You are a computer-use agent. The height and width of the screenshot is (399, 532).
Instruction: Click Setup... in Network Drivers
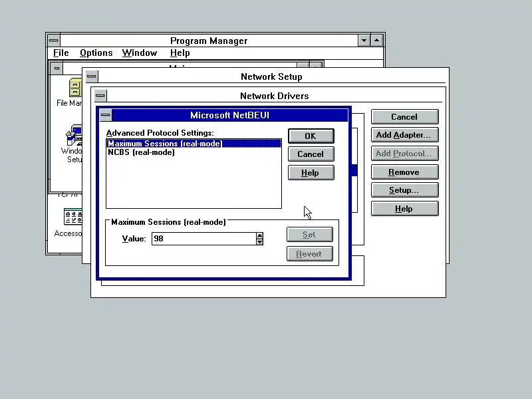coord(404,190)
